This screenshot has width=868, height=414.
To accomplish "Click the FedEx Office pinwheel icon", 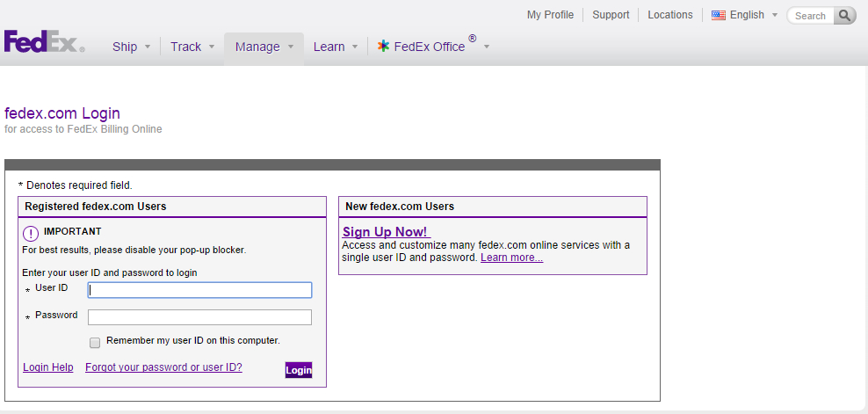I will (384, 46).
